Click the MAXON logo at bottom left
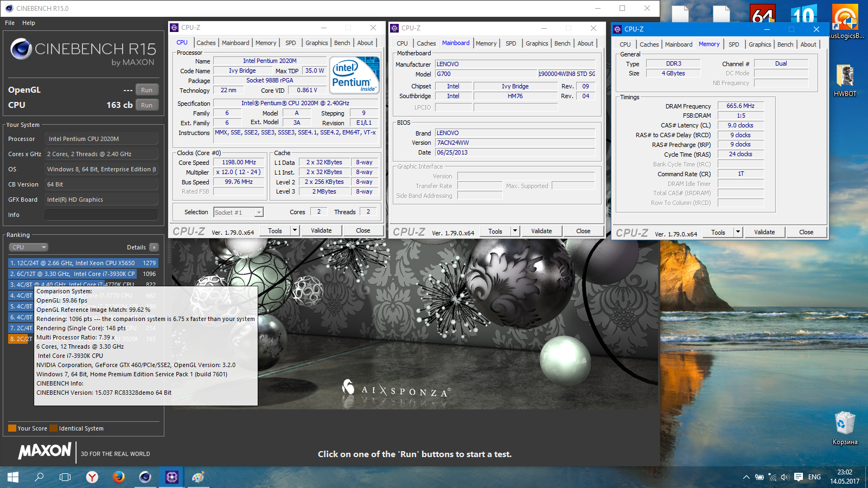 click(44, 451)
